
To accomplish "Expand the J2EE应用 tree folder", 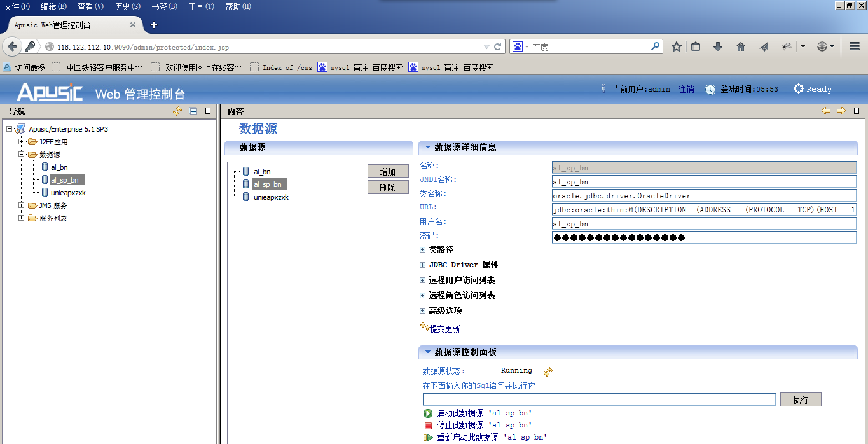I will [22, 142].
